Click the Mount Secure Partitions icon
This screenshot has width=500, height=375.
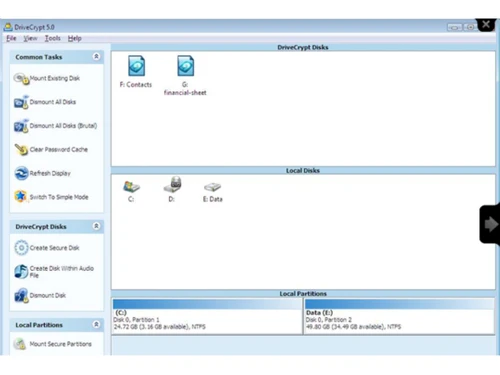click(21, 344)
